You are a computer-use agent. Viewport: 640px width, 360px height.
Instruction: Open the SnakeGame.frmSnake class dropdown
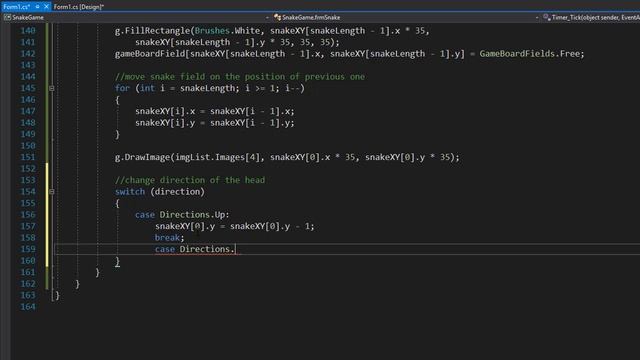tap(537, 18)
